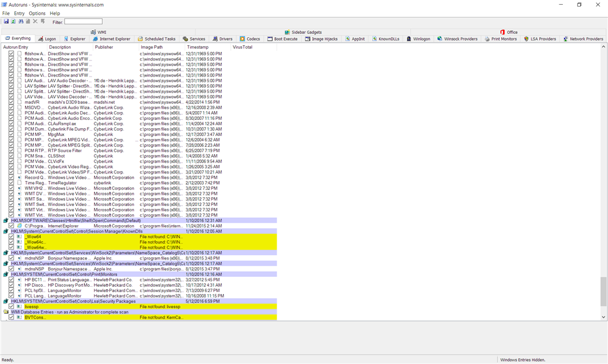Click the WMI tab's computer icon
The image size is (608, 364).
[x=93, y=32]
